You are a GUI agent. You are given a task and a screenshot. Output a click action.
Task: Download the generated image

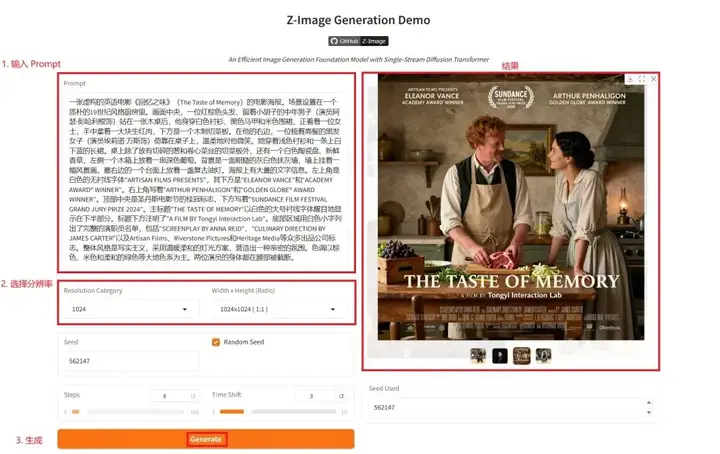click(x=630, y=79)
